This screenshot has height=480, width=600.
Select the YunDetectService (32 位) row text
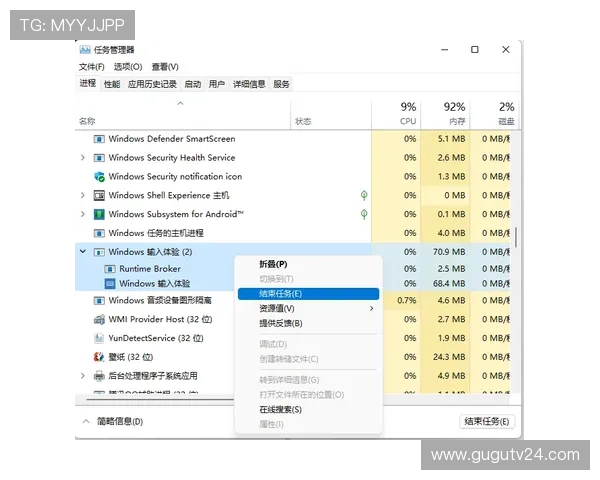tap(156, 338)
